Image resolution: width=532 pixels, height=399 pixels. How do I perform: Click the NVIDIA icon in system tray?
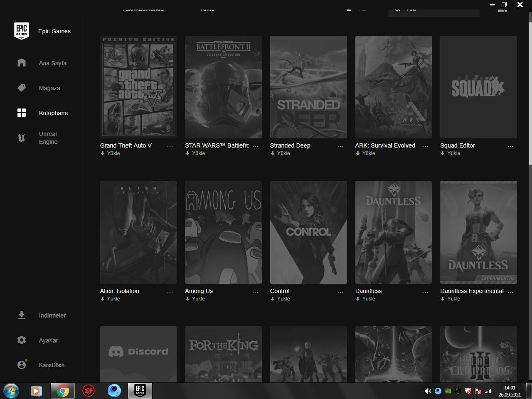click(x=448, y=391)
